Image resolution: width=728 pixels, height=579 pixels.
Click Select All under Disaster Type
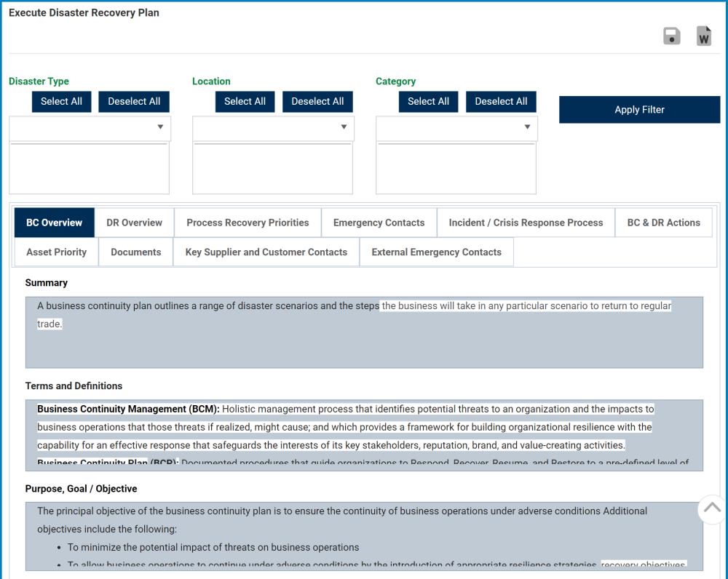point(61,101)
